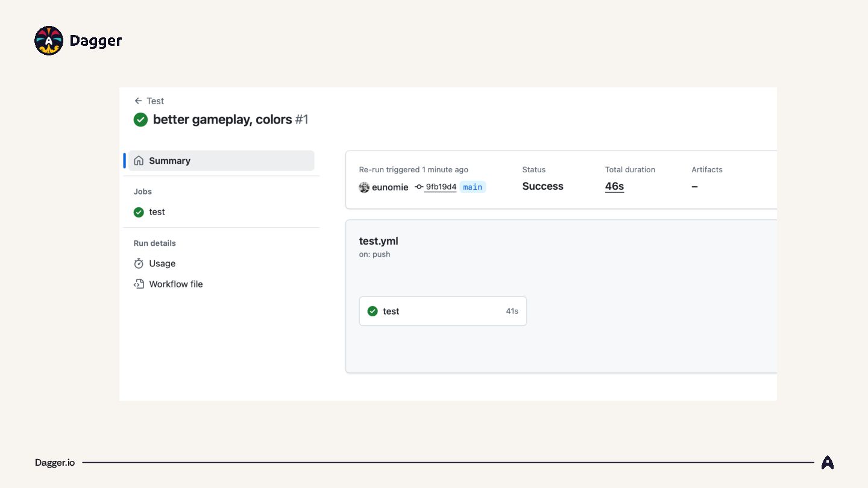Click the Dagger logo at top left
This screenshot has height=488, width=868.
point(49,40)
